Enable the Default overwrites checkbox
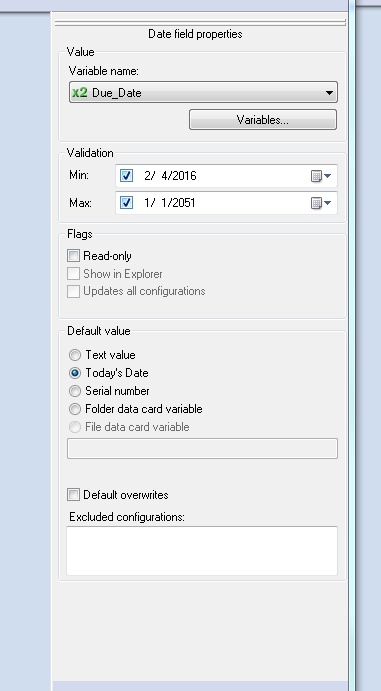This screenshot has width=381, height=691. tap(74, 494)
